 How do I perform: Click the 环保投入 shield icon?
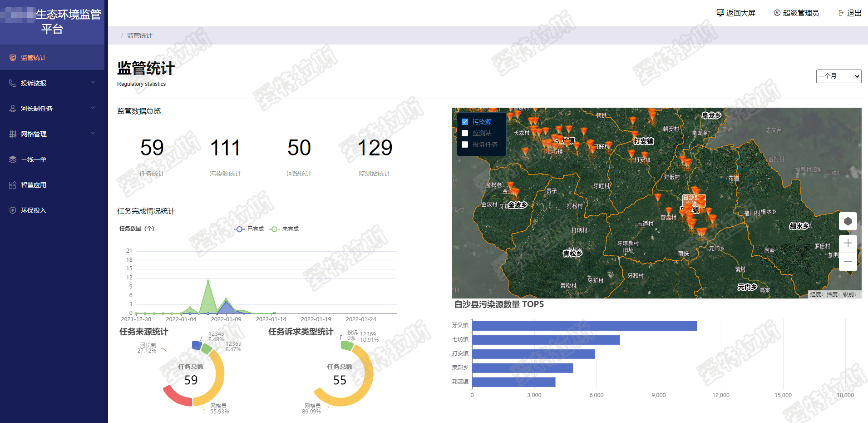[13, 210]
